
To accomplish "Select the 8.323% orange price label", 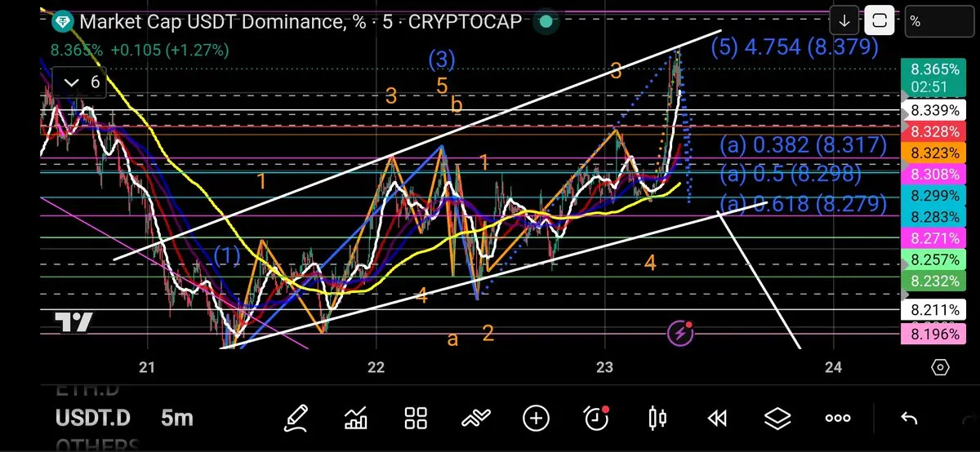I will 934,152.
